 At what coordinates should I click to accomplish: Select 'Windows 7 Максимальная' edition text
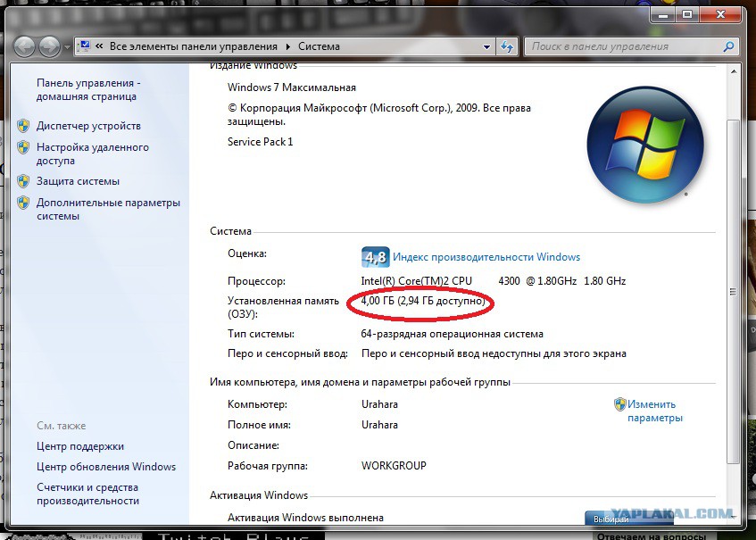[292, 87]
